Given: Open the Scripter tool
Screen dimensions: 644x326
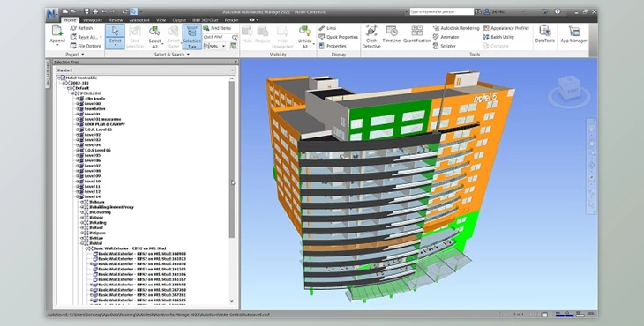Looking at the screenshot, I should [x=445, y=46].
